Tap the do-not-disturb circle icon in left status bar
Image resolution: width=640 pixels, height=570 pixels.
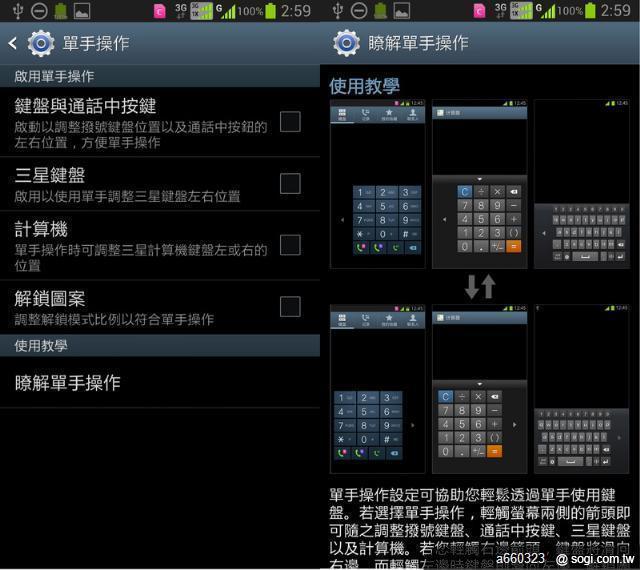point(39,11)
